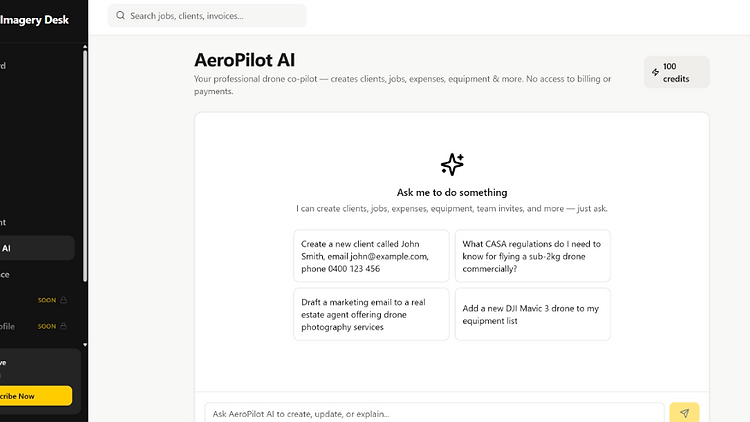Focus the Search jobs, clients, invoices field

pos(207,15)
